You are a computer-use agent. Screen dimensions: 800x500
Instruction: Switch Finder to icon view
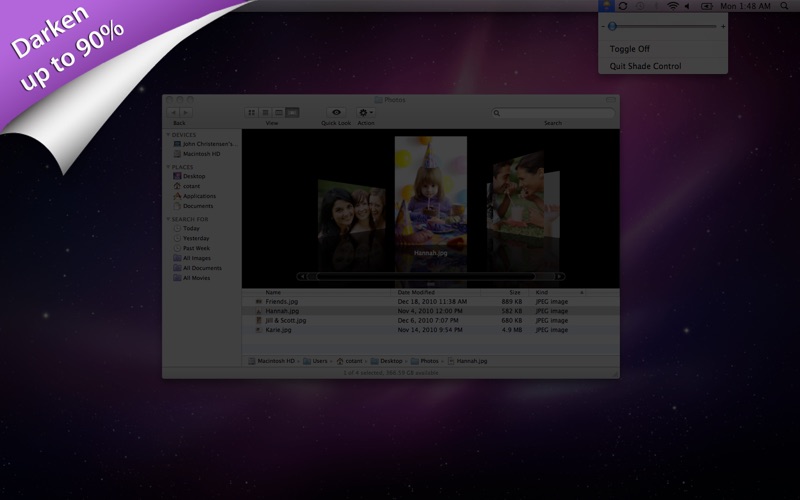252,112
